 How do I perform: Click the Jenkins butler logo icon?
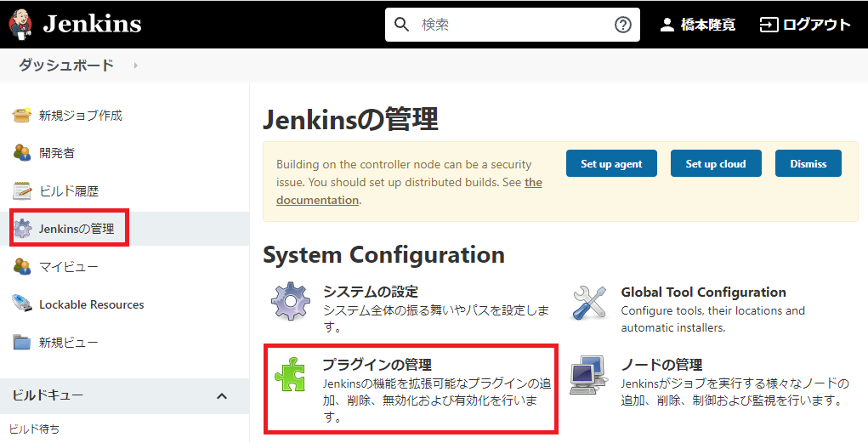coord(21,25)
